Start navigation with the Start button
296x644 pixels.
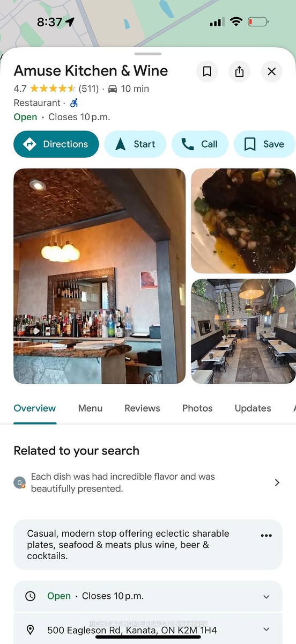pyautogui.click(x=135, y=144)
